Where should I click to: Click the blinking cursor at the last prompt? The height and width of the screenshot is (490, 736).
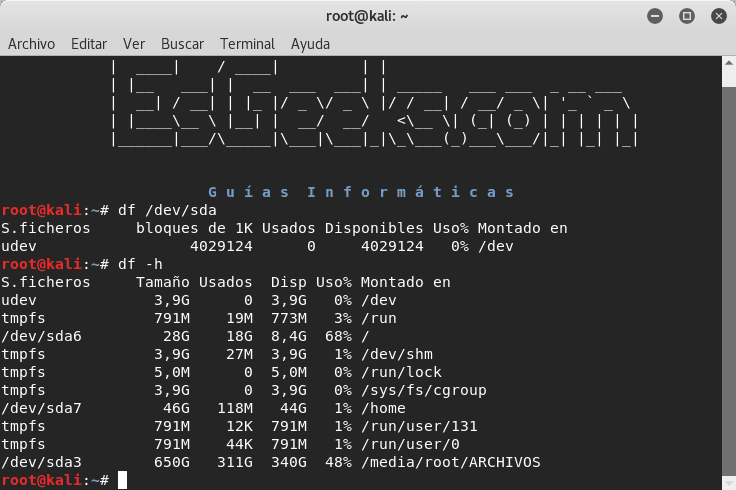tap(122, 480)
